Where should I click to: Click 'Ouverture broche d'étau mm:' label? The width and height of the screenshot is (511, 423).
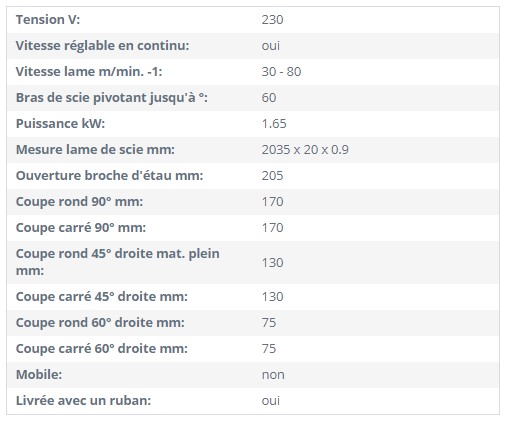pyautogui.click(x=109, y=176)
